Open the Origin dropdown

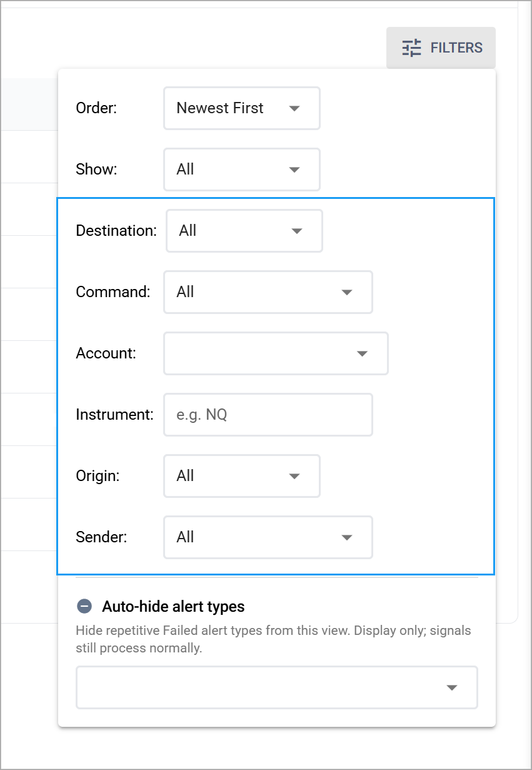[242, 476]
